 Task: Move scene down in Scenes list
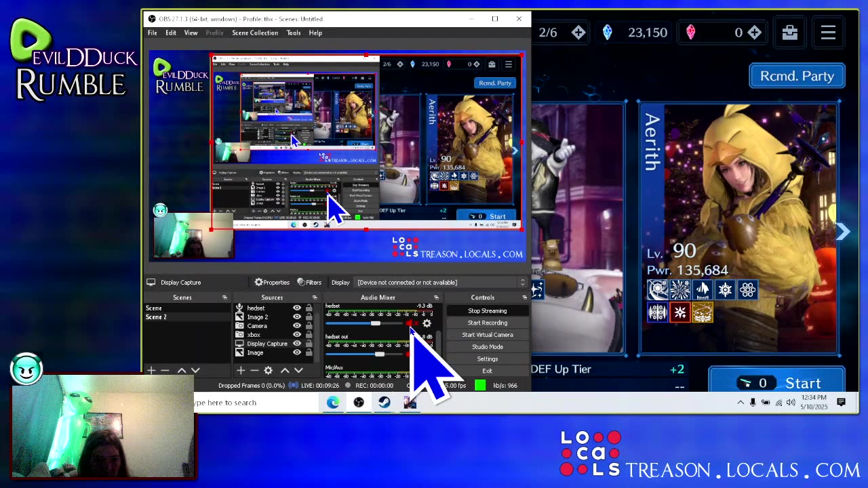point(195,370)
